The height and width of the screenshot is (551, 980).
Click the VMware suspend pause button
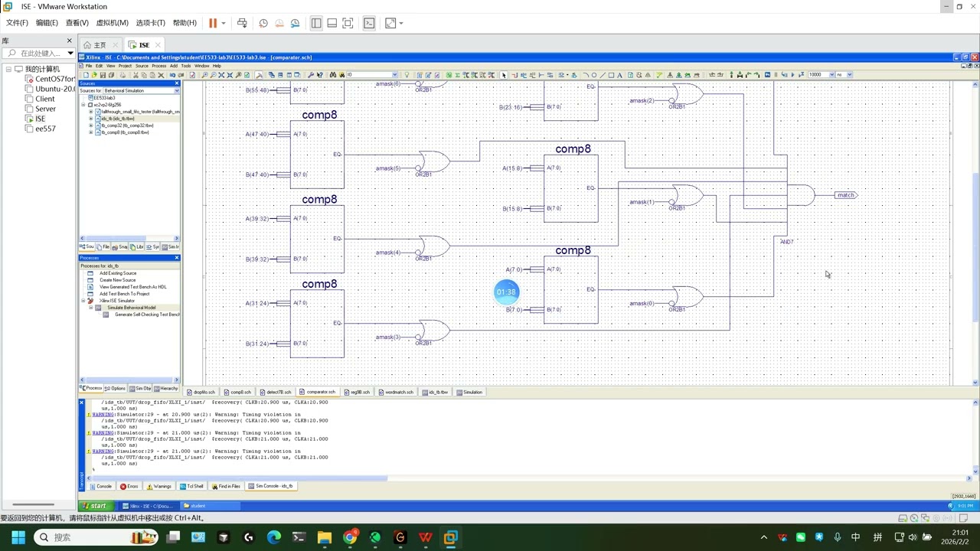click(x=213, y=23)
